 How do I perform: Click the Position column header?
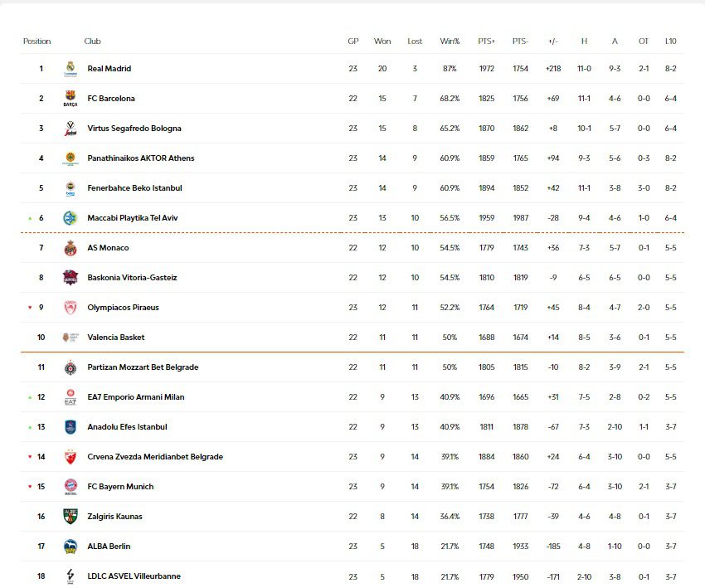[37, 41]
